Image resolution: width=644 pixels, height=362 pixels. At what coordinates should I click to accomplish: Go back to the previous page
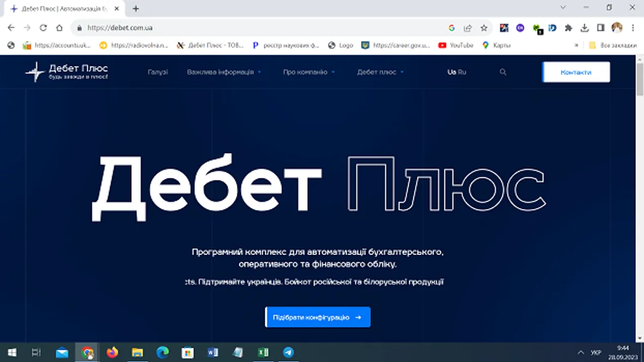11,28
